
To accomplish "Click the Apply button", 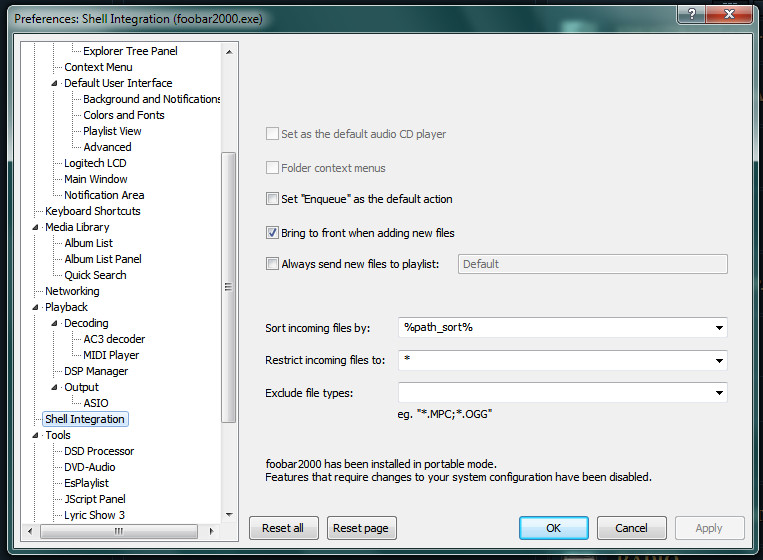I will (709, 528).
